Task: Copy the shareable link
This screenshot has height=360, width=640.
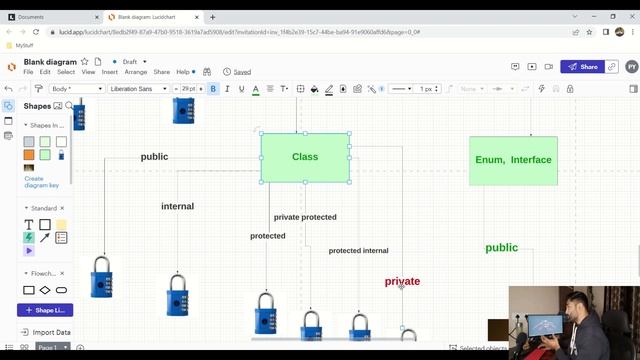Action: tap(611, 67)
